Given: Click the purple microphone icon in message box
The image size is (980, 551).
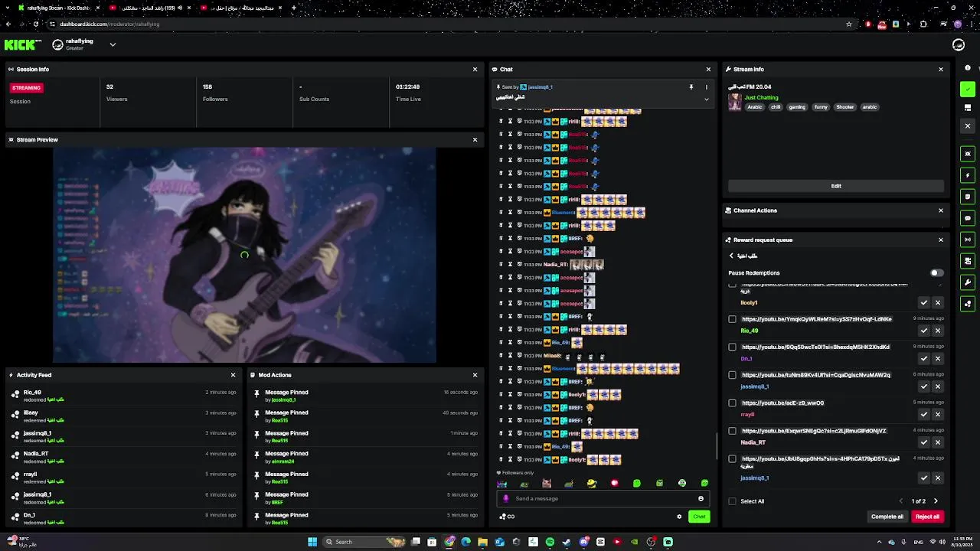Looking at the screenshot, I should pos(505,499).
